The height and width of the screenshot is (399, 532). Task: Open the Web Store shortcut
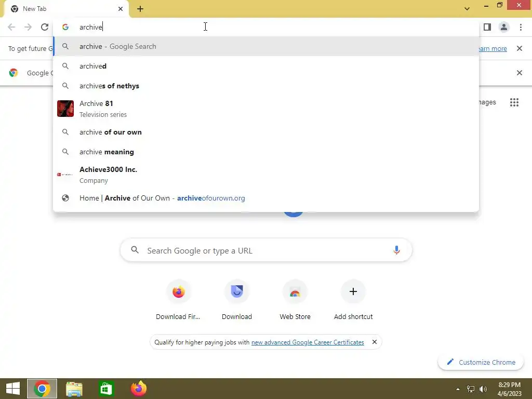[x=295, y=300]
